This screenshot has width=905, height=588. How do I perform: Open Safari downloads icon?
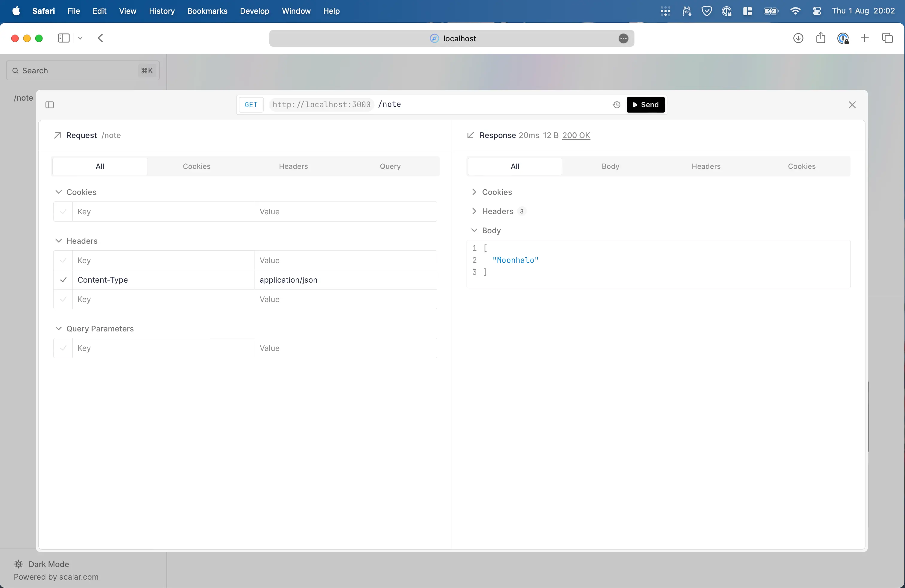click(x=798, y=38)
